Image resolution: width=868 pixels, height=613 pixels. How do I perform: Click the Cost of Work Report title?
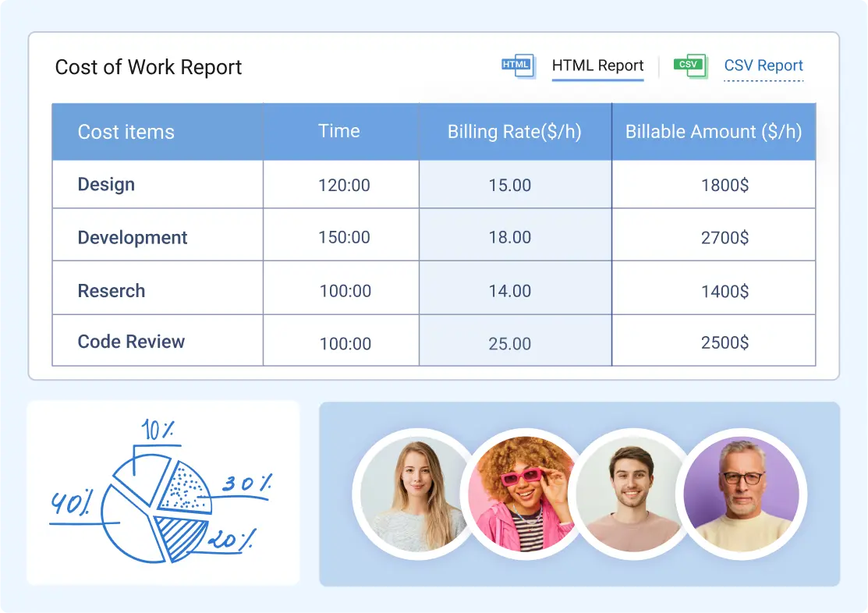pos(148,67)
